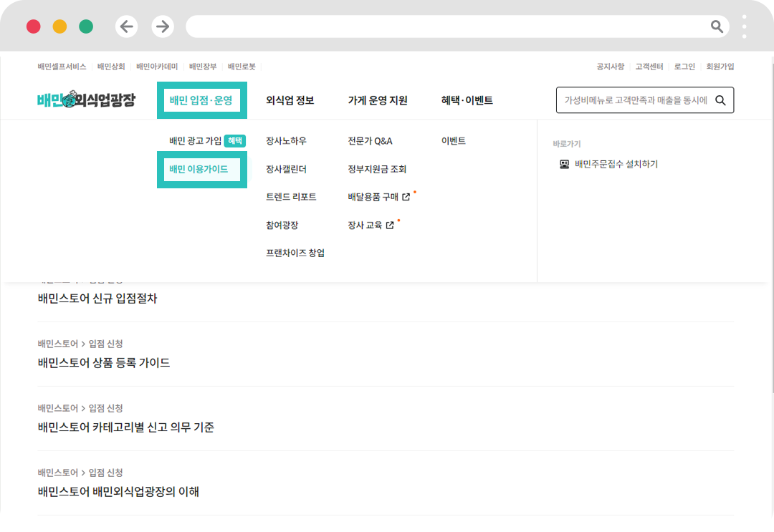
Task: Select 프랜차이즈 창업 submenu item
Action: click(x=295, y=253)
